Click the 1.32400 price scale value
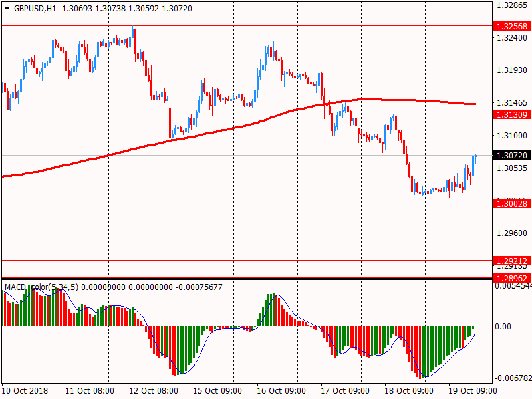Viewport: 532px width, 399px height. (511, 38)
